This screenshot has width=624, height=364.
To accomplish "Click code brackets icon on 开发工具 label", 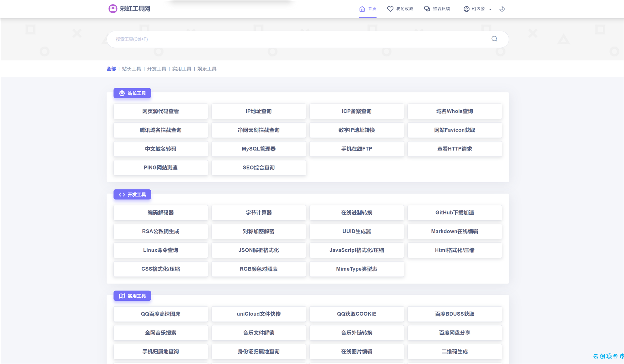I will pyautogui.click(x=122, y=194).
